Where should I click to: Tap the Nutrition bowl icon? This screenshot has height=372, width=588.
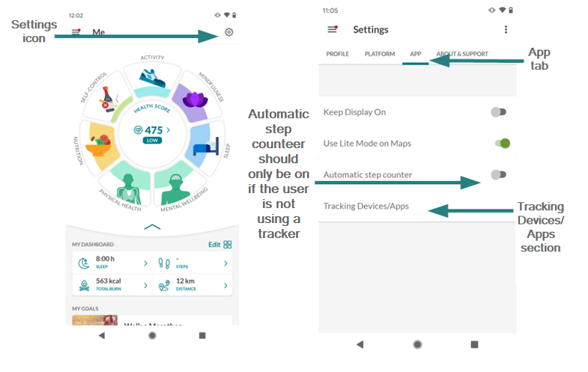point(99,145)
